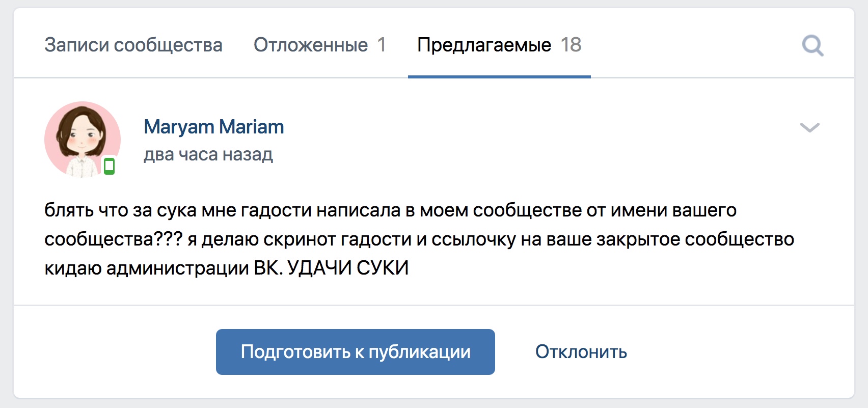
Task: Click the counter 1 beside Отложенные
Action: point(382,45)
